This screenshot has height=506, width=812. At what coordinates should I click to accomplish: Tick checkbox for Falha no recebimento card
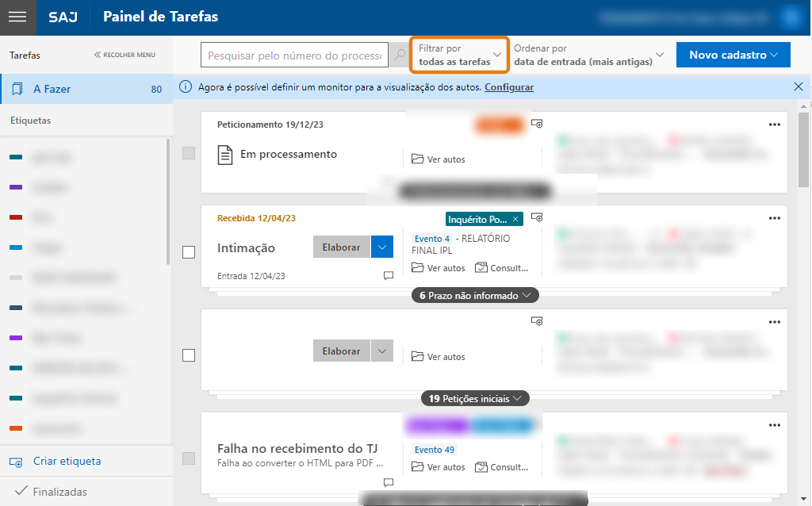189,458
